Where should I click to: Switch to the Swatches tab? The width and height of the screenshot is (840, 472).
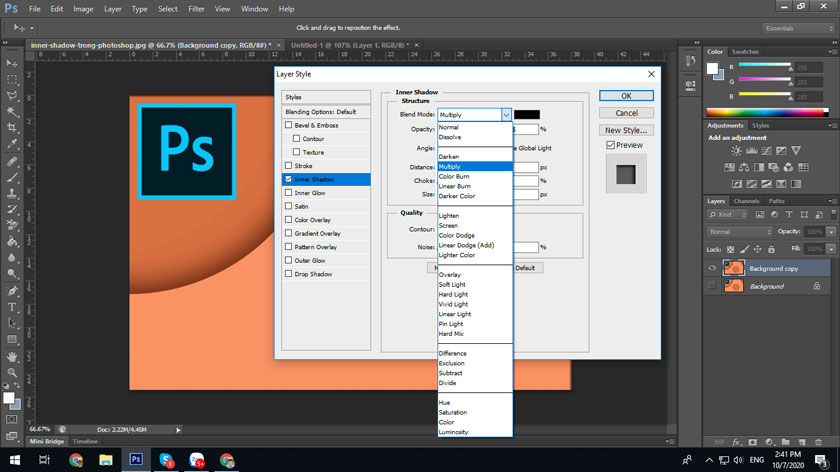click(x=745, y=52)
